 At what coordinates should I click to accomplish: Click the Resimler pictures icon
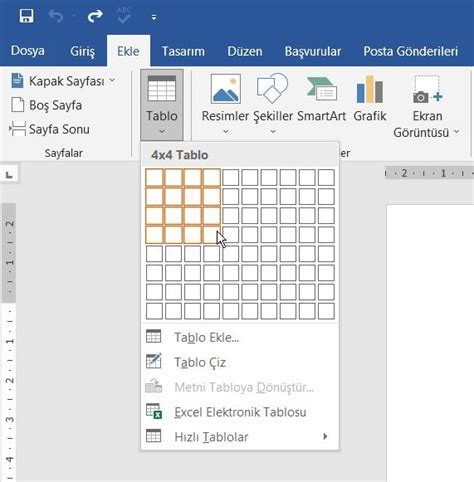(226, 89)
